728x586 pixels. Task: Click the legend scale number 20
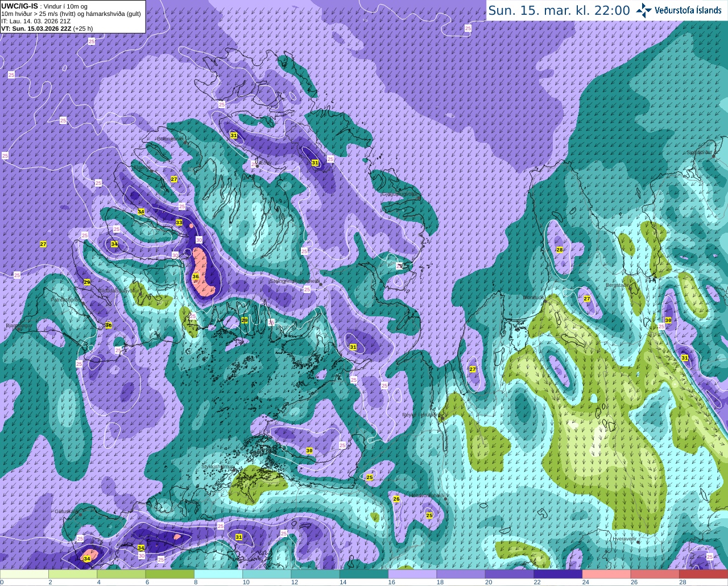click(x=489, y=582)
